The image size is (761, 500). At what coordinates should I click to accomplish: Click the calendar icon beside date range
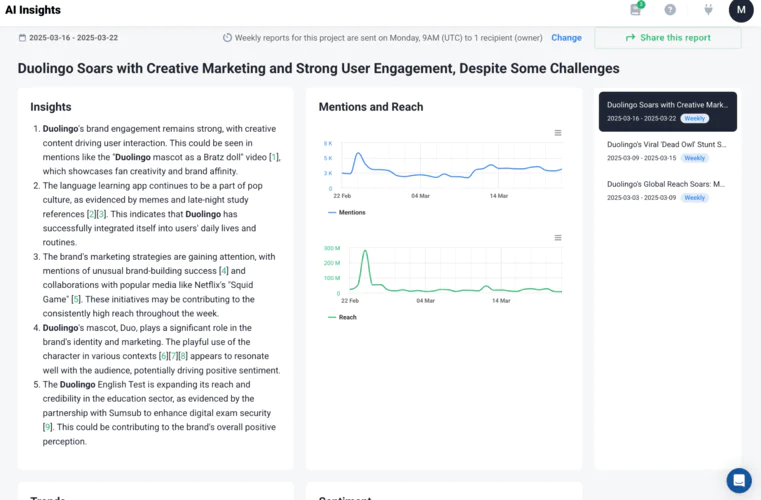[22, 38]
